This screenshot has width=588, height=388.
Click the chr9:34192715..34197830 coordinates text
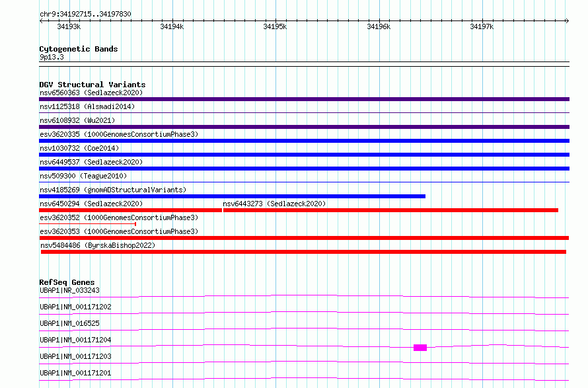click(85, 15)
